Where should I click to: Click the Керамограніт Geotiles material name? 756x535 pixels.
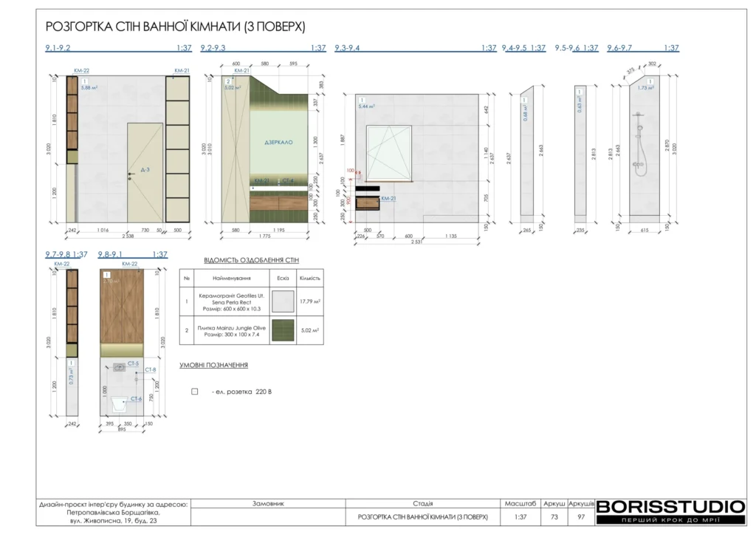231,302
